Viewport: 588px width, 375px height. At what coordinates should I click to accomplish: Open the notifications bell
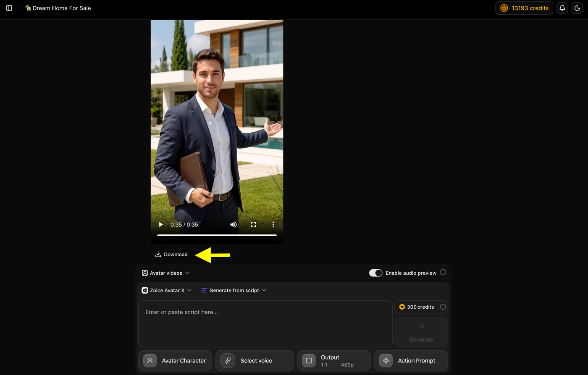(x=562, y=8)
